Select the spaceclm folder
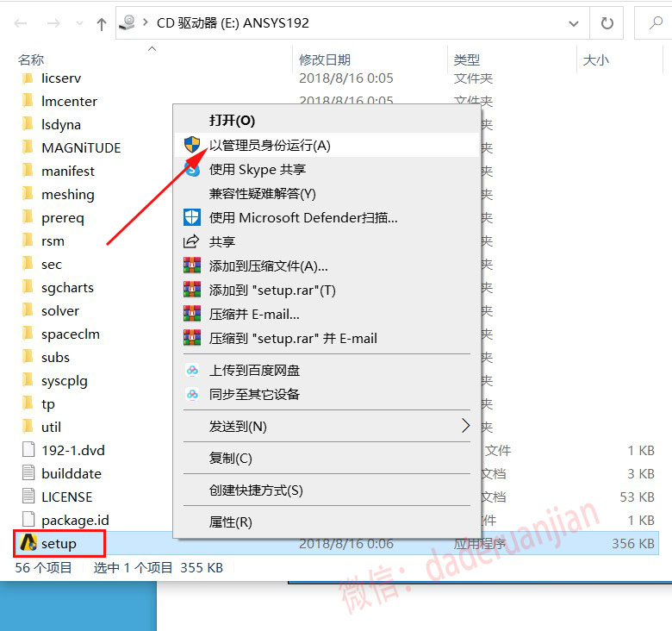Screen dimensions: 672x631 [x=71, y=334]
